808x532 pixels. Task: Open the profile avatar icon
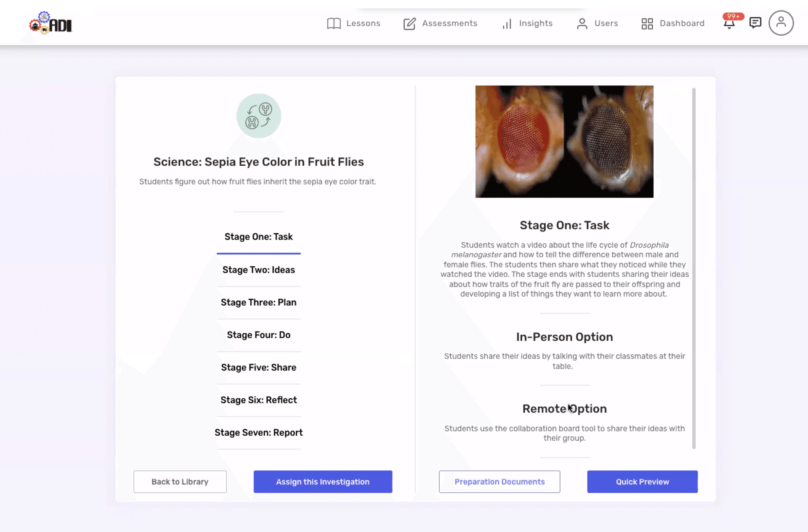781,23
